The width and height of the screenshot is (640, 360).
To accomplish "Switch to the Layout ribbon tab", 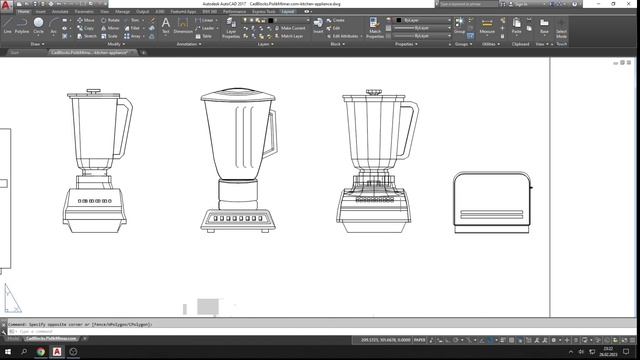I will 288,11.
